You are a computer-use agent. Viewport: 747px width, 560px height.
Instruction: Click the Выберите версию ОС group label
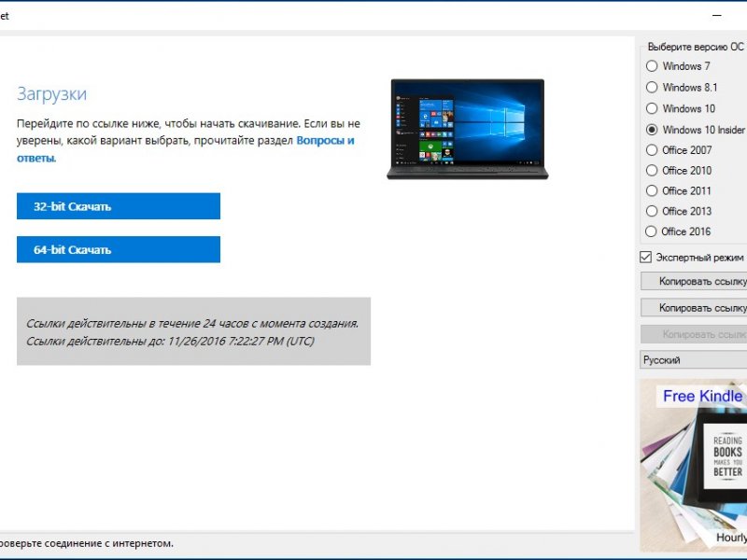[696, 47]
